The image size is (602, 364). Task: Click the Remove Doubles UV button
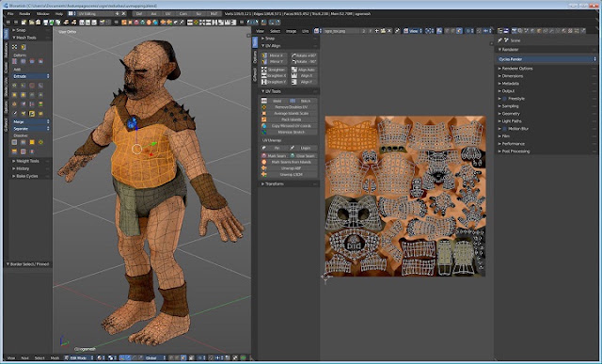[x=290, y=107]
